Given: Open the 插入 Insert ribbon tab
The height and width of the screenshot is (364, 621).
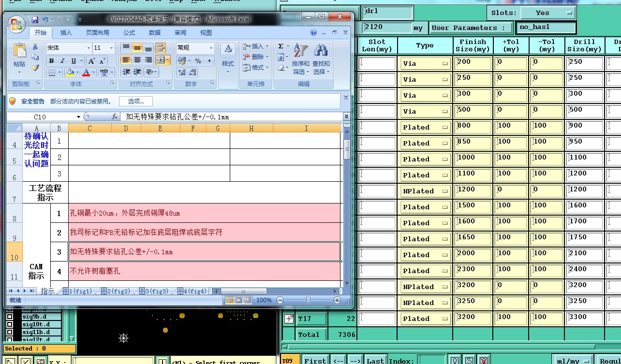Looking at the screenshot, I should [66, 33].
